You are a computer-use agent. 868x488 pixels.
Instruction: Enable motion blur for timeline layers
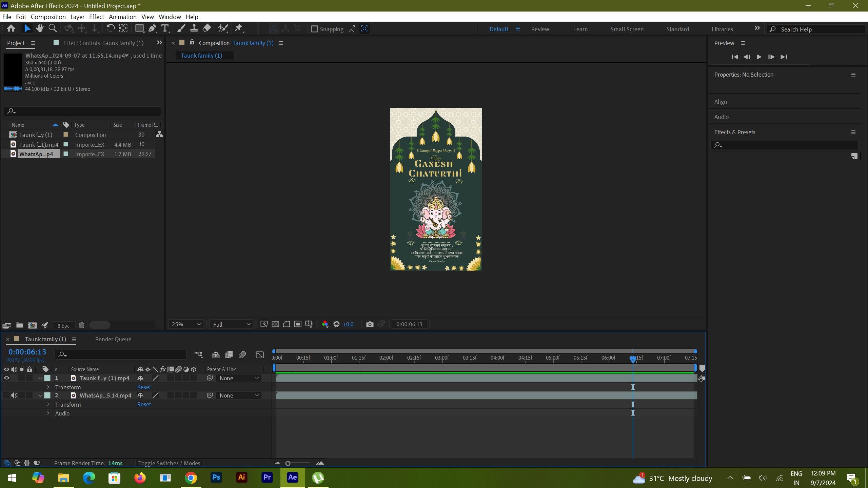tap(242, 355)
